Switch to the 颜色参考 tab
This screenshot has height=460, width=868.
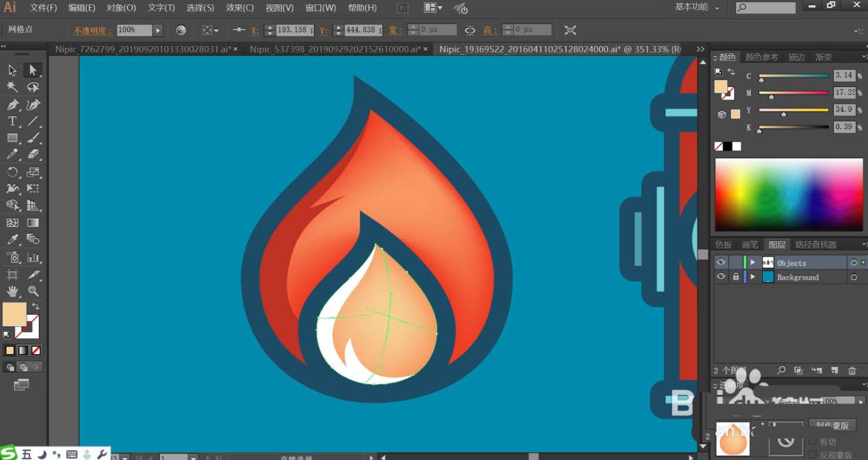click(762, 57)
